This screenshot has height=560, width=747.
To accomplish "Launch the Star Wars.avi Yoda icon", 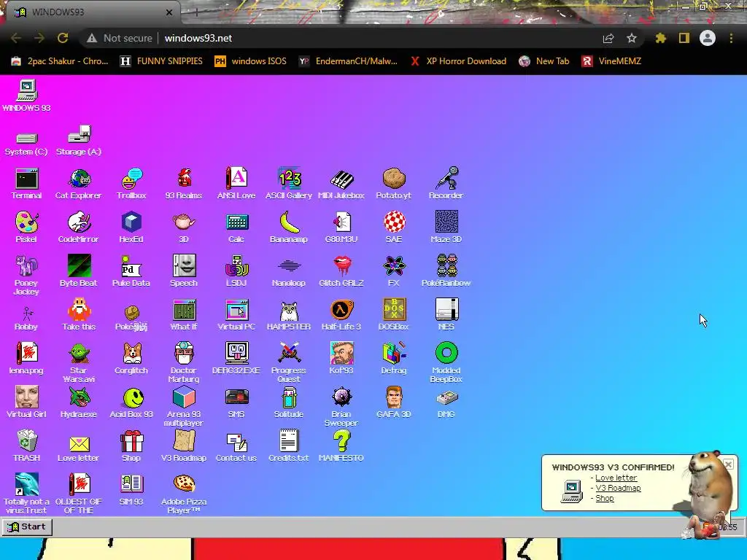I will coord(79,363).
